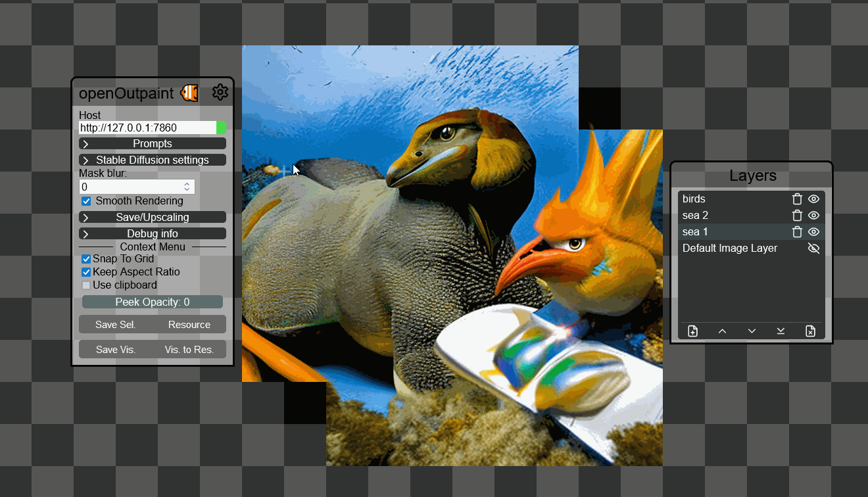Show the Default Image Layer
Screen dimensions: 868x497
(813, 248)
